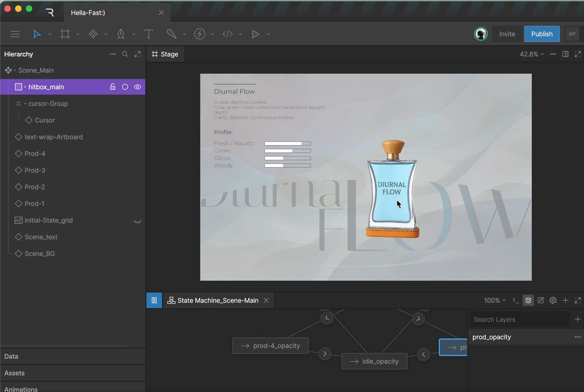Open the Data panel section
The height and width of the screenshot is (392, 584).
pos(73,357)
